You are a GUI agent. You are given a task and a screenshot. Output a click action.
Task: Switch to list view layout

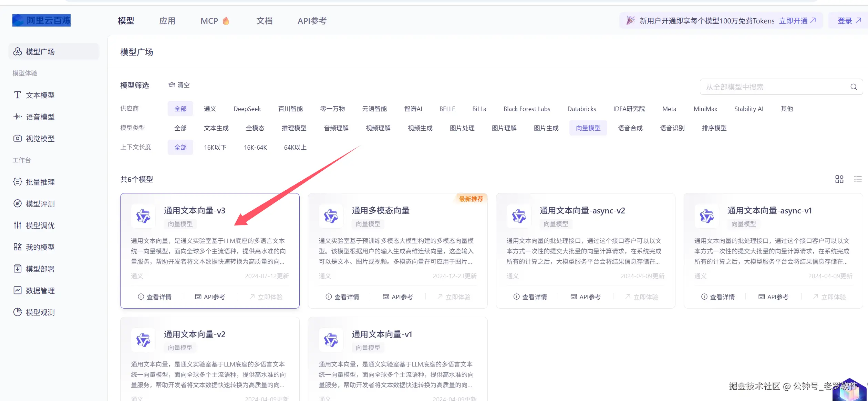point(858,179)
